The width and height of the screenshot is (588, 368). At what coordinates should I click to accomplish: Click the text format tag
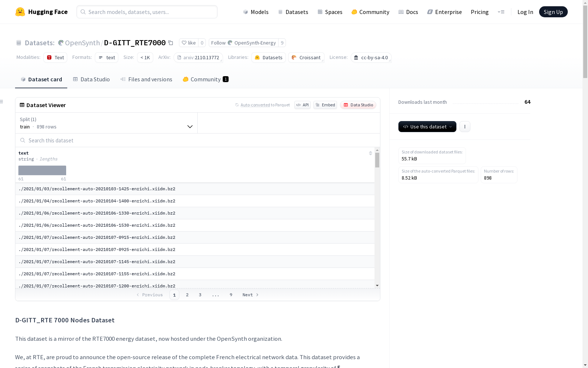107,57
